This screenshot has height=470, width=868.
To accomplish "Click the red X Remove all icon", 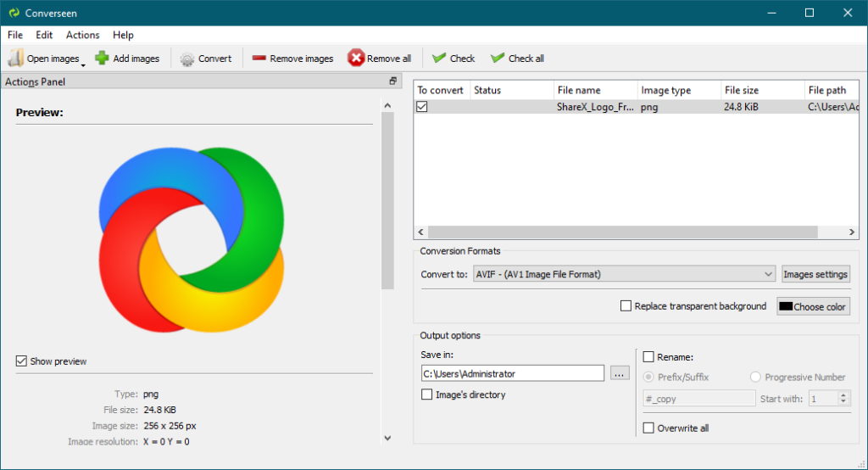I will click(356, 58).
